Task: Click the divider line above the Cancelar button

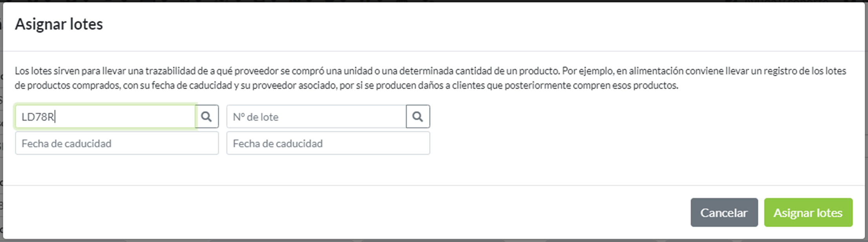Action: [x=431, y=185]
